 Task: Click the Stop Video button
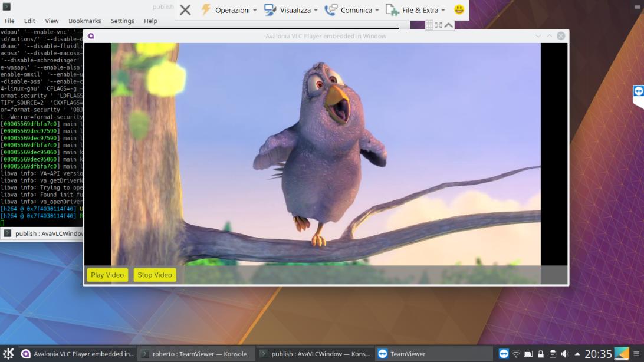pyautogui.click(x=155, y=275)
